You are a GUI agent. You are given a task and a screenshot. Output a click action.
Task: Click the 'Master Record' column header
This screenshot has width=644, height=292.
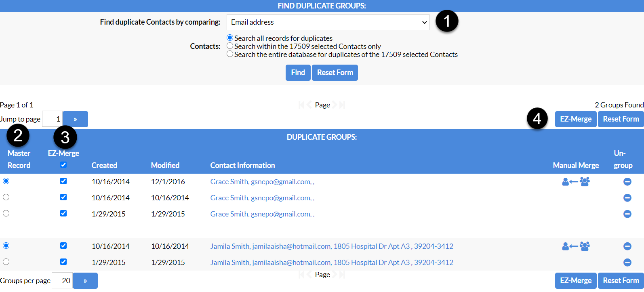(19, 160)
